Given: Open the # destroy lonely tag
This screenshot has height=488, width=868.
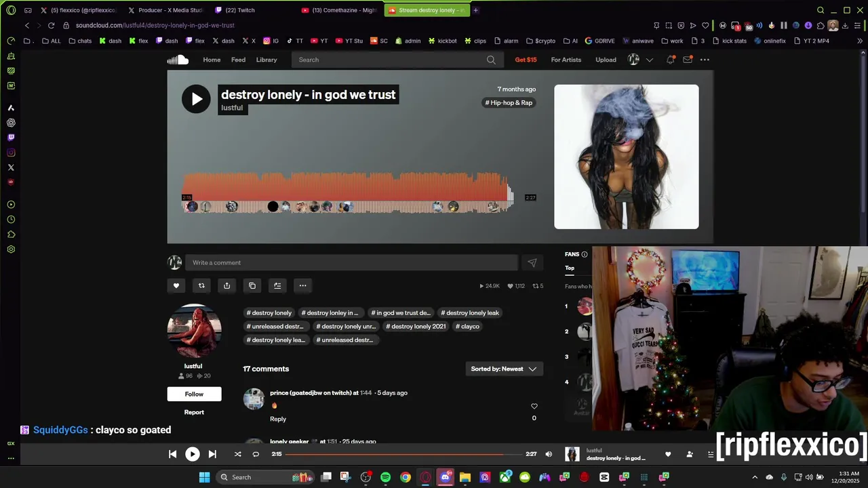Looking at the screenshot, I should (x=269, y=313).
